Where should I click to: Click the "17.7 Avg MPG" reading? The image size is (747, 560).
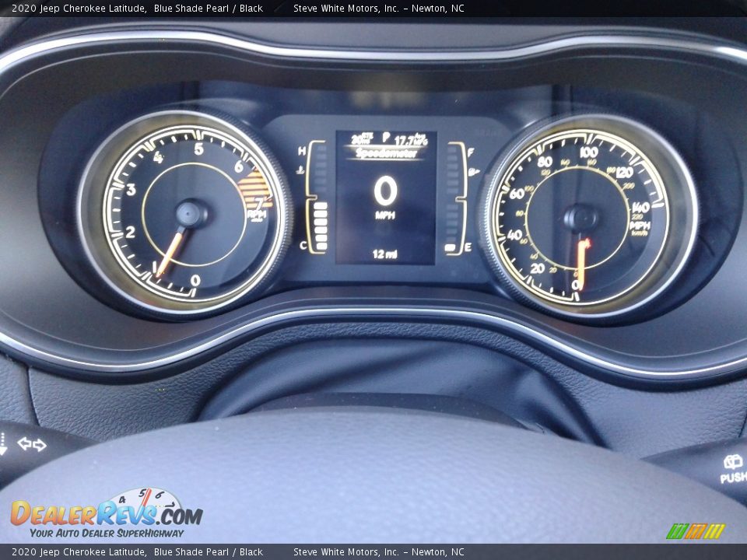411,139
